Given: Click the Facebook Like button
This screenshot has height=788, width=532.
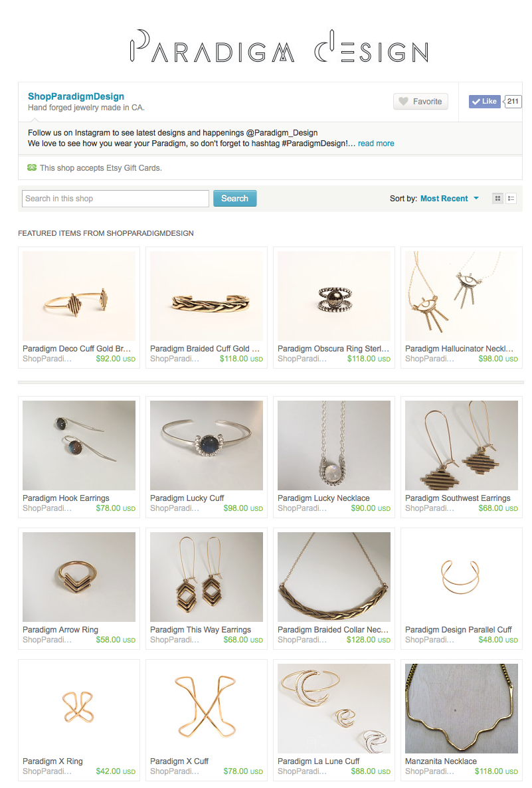Looking at the screenshot, I should (485, 102).
